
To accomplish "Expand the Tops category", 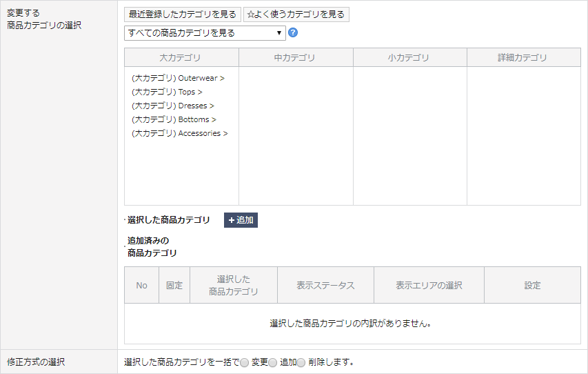I will (167, 92).
